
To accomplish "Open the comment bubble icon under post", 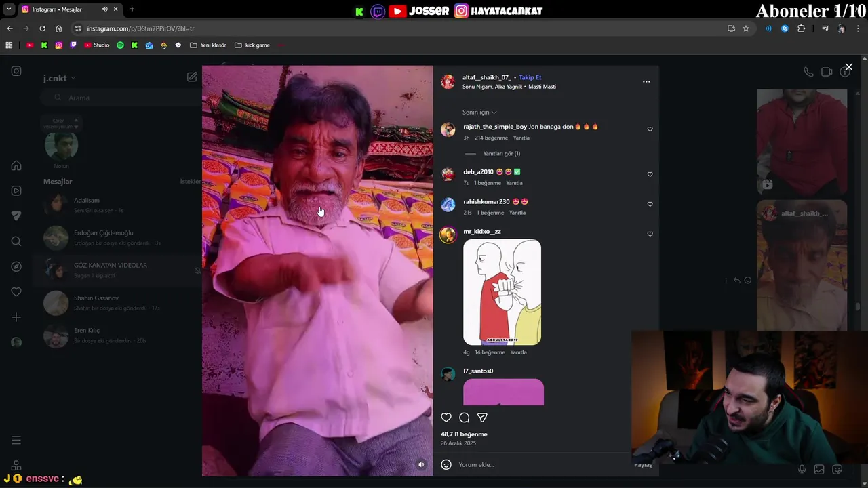I will [465, 418].
